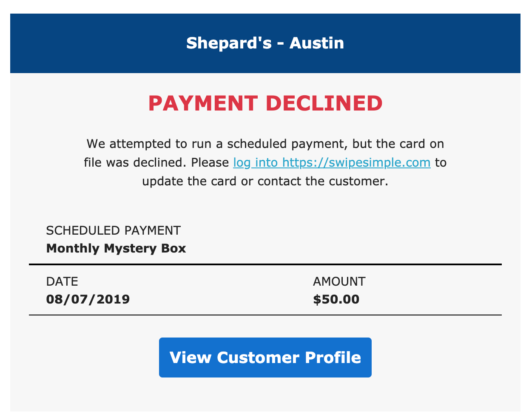Click the Shepard's - Austin header title
529x420 pixels.
pyautogui.click(x=265, y=43)
